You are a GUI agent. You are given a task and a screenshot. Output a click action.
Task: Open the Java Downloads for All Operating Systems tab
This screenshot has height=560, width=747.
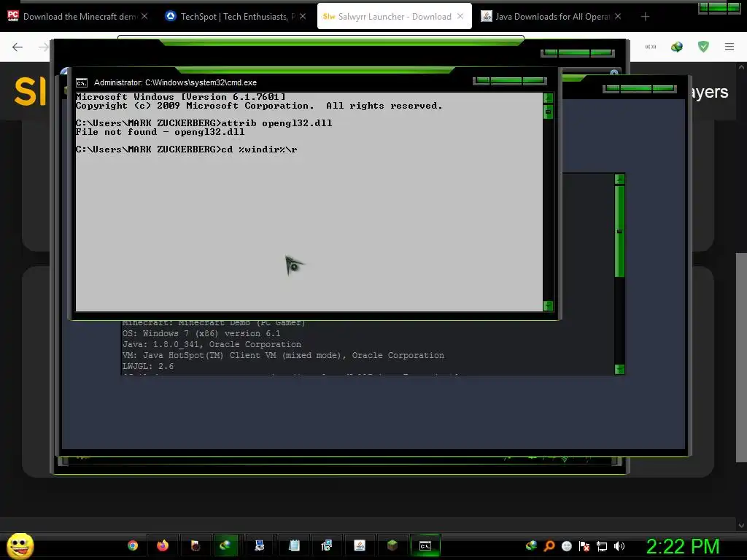tap(551, 16)
